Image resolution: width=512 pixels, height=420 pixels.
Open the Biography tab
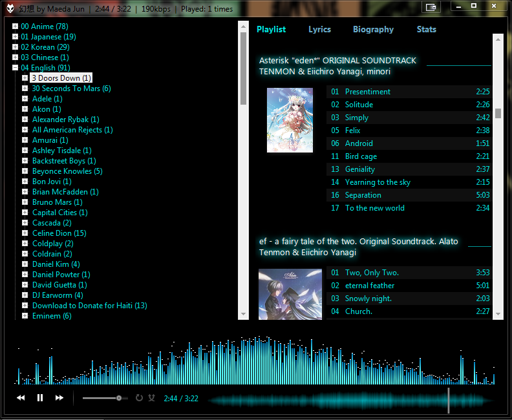[x=373, y=29]
